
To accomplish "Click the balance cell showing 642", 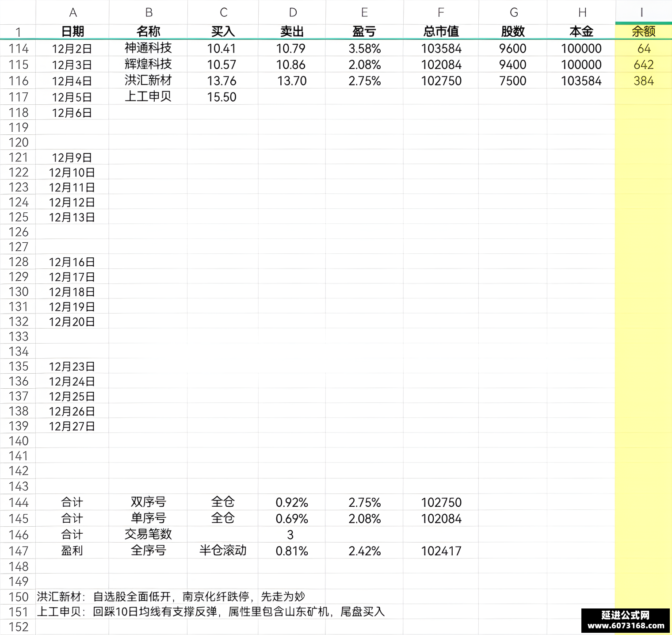I will pos(643,65).
